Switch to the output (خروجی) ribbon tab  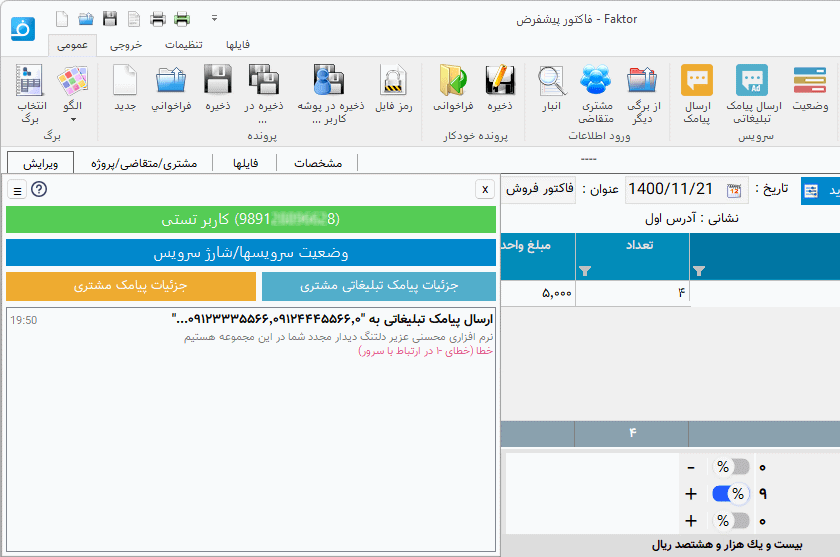coord(125,45)
